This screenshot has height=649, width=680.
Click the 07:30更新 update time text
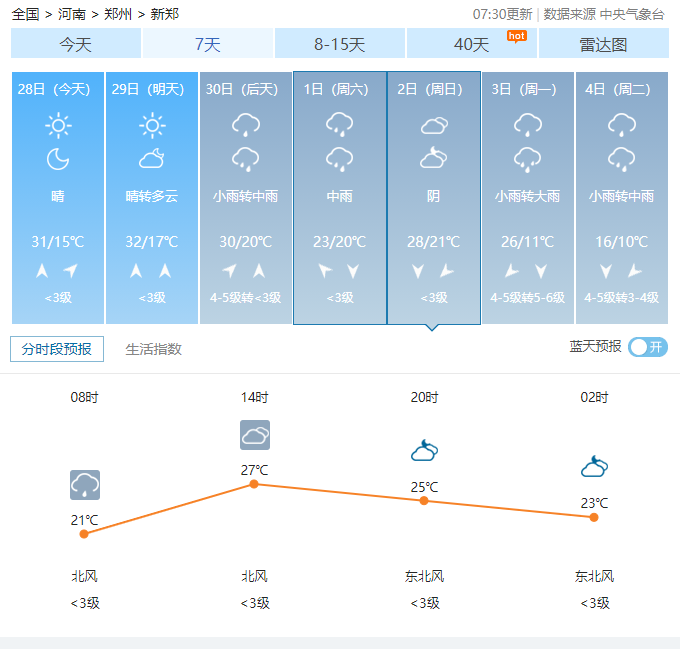(502, 14)
